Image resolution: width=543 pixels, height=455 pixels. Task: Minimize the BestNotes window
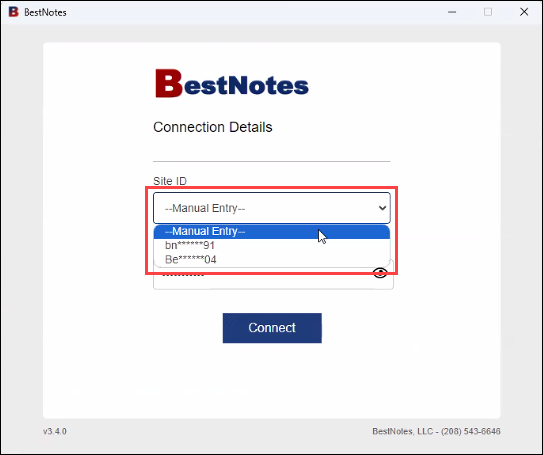[x=452, y=12]
